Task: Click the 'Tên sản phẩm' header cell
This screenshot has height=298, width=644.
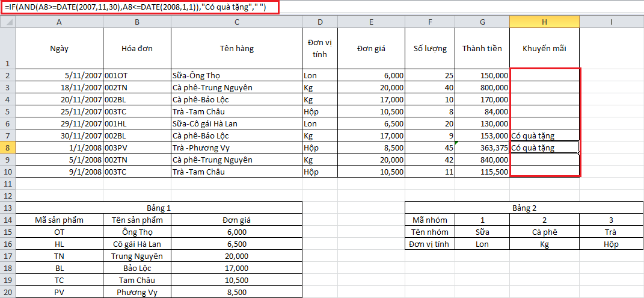Action: 137,220
